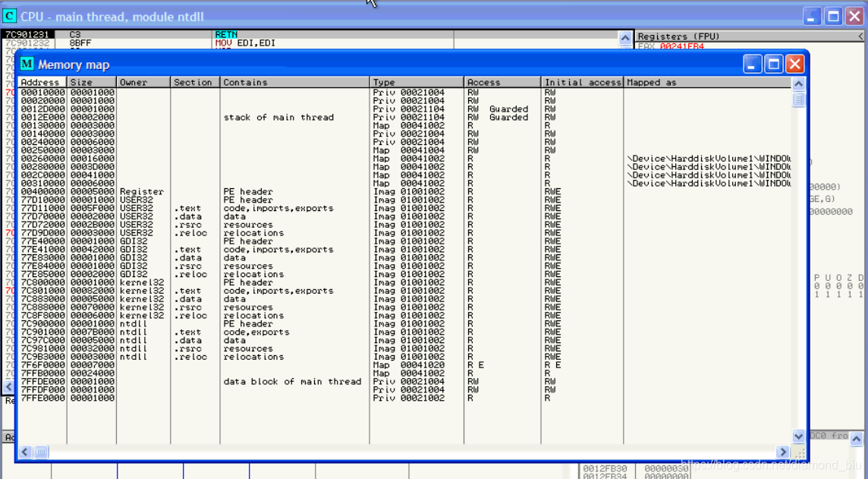Click MOV EDI,EDI instruction in CPU window
Screen dimensions: 868x479
[245, 43]
